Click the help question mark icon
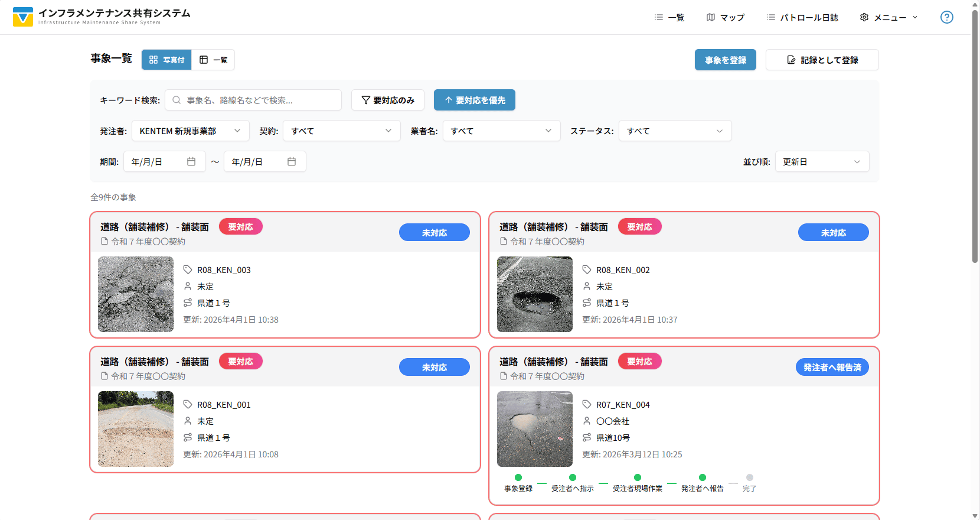 [946, 17]
